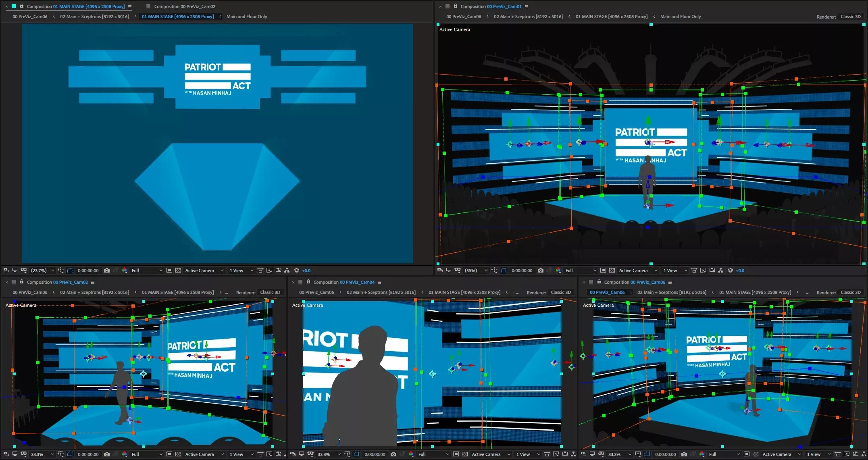Take a snapshot in the Cam01 viewer

pyautogui.click(x=540, y=271)
